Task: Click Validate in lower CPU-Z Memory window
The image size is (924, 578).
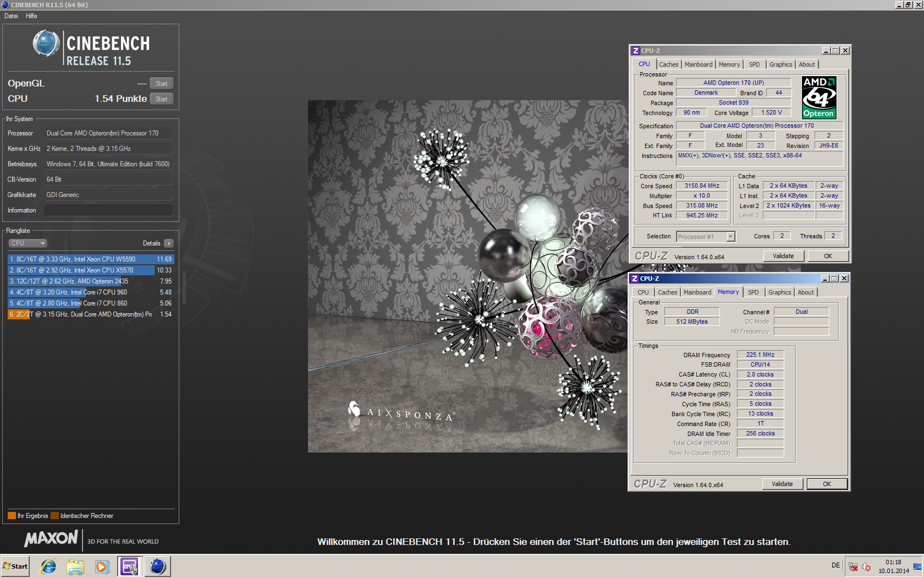Action: 782,484
